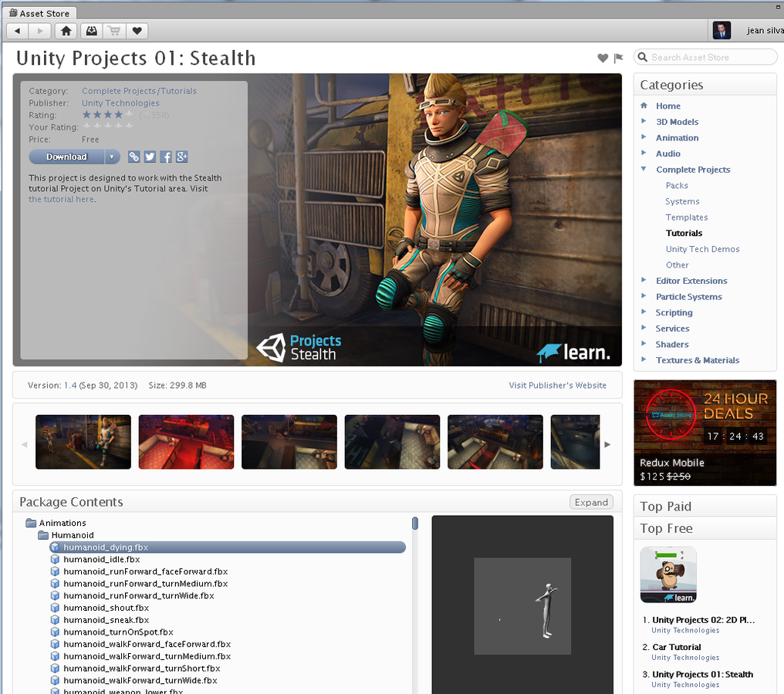Select humanoid_sneak.fbx in package contents
Viewport: 784px width, 694px height.
[106, 620]
